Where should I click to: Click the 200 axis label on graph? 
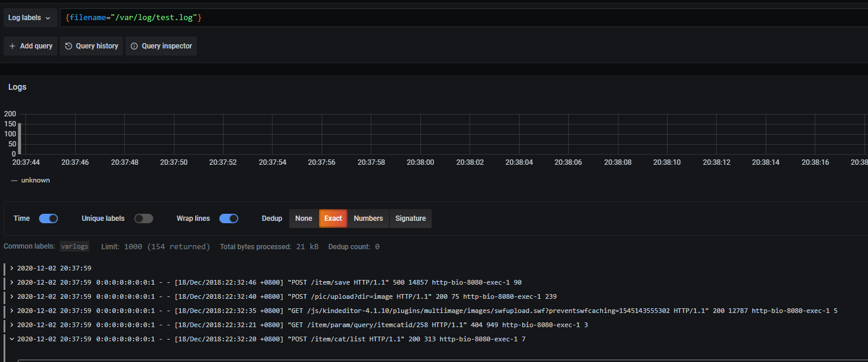[9, 114]
